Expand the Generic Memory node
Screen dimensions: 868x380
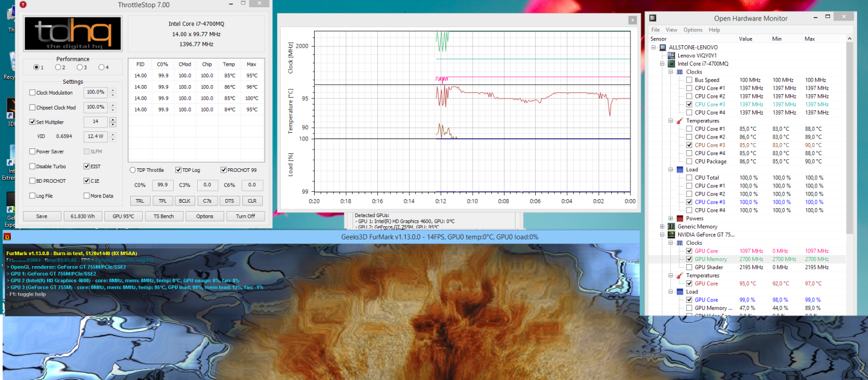pyautogui.click(x=663, y=227)
